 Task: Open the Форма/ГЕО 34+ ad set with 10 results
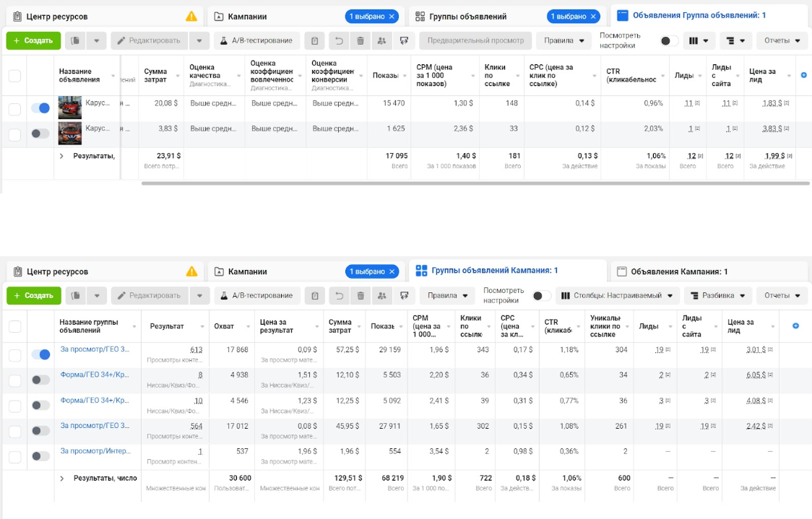(x=95, y=401)
